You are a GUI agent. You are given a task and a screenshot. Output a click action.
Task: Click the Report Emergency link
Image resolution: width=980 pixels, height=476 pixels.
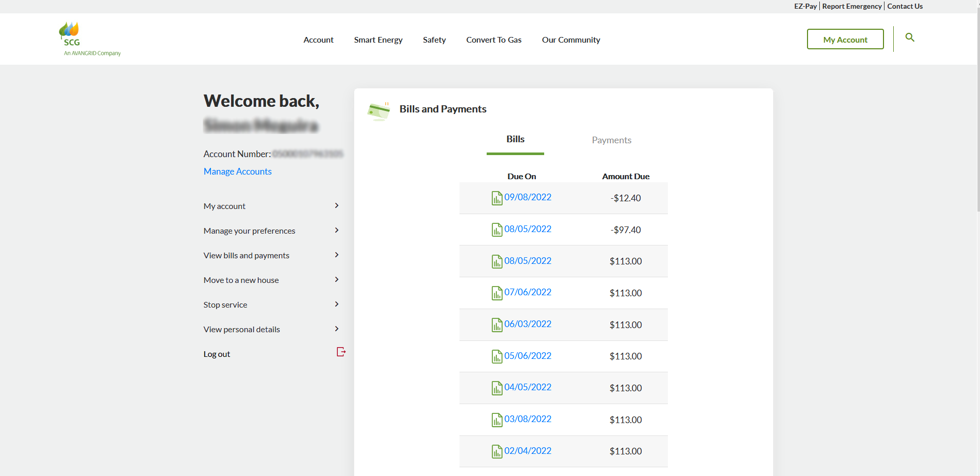(852, 6)
